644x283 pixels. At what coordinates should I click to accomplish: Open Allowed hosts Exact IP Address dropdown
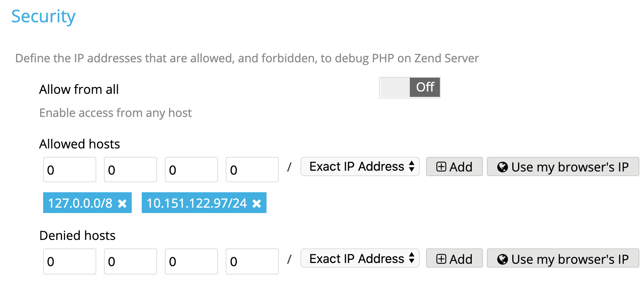coord(360,166)
